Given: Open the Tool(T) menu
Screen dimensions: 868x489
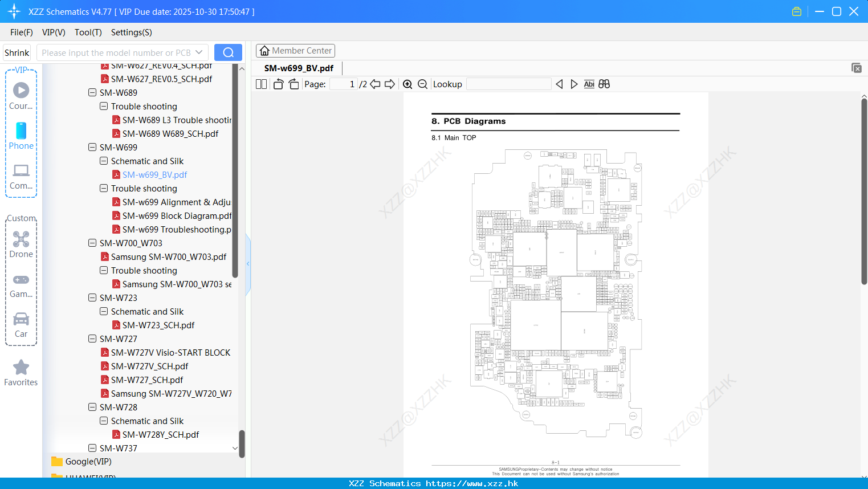Looking at the screenshot, I should tap(88, 32).
